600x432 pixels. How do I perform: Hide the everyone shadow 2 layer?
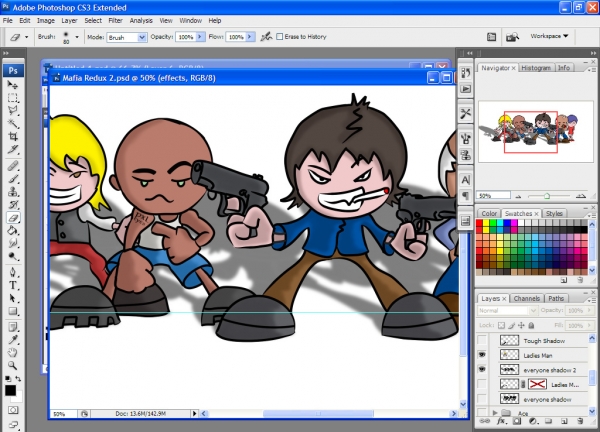coord(482,370)
